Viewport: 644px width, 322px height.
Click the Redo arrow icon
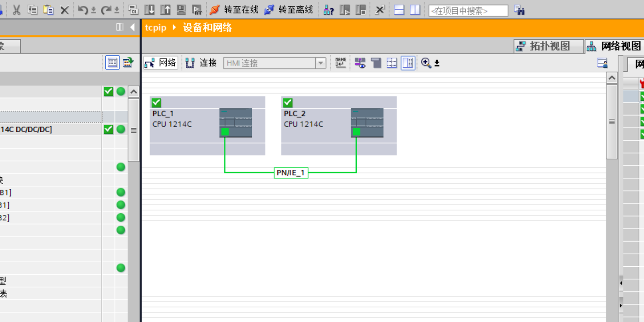(x=106, y=10)
